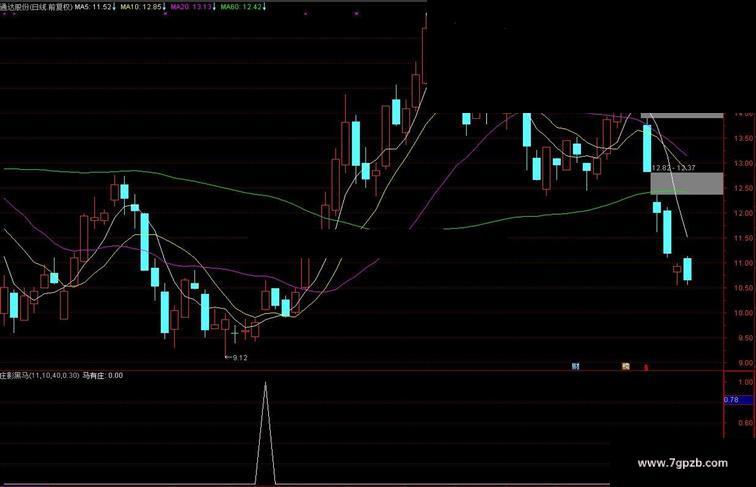Click the 9.00 price axis label
Image resolution: width=756 pixels, height=487 pixels.
pyautogui.click(x=745, y=363)
